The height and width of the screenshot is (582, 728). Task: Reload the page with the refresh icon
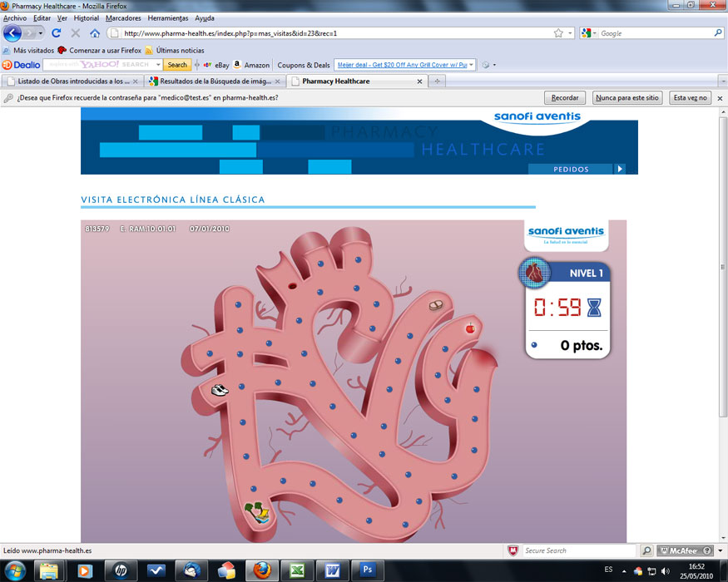(x=57, y=33)
